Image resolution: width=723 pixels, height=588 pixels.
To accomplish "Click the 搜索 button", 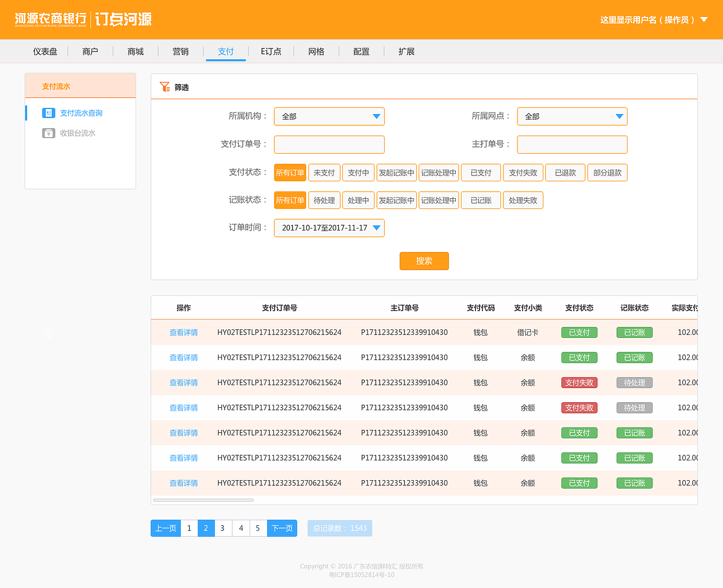I will click(x=424, y=261).
